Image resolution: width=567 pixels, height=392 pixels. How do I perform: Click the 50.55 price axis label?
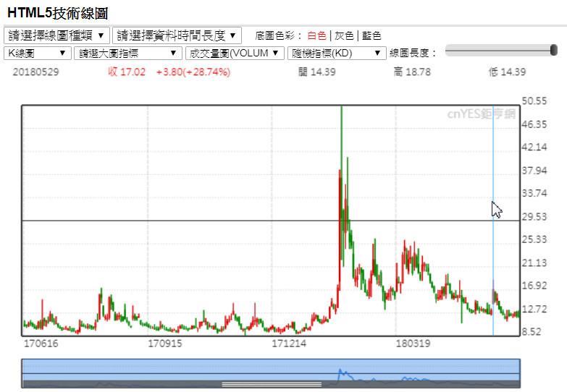point(534,101)
